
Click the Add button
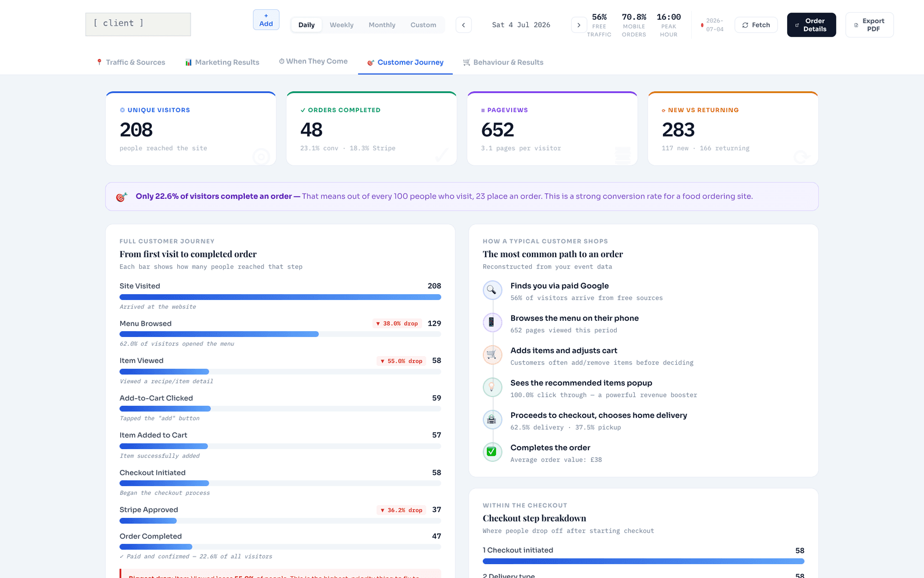(266, 20)
